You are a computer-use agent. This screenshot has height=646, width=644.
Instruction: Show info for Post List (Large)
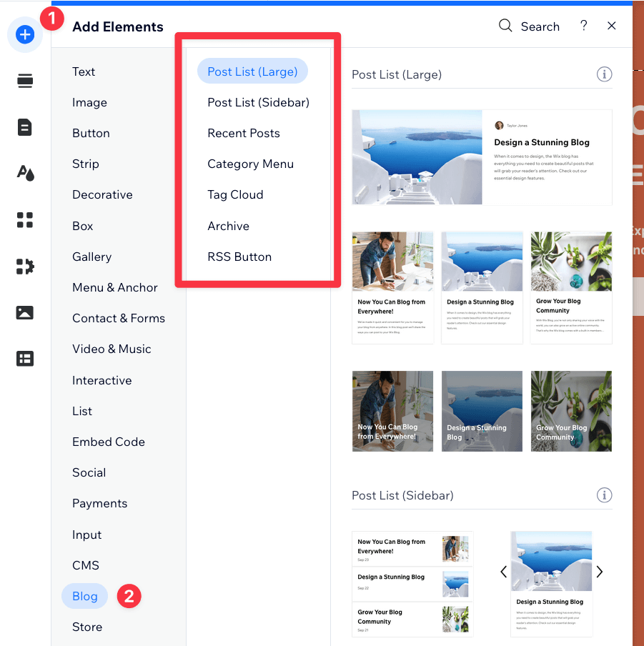604,74
